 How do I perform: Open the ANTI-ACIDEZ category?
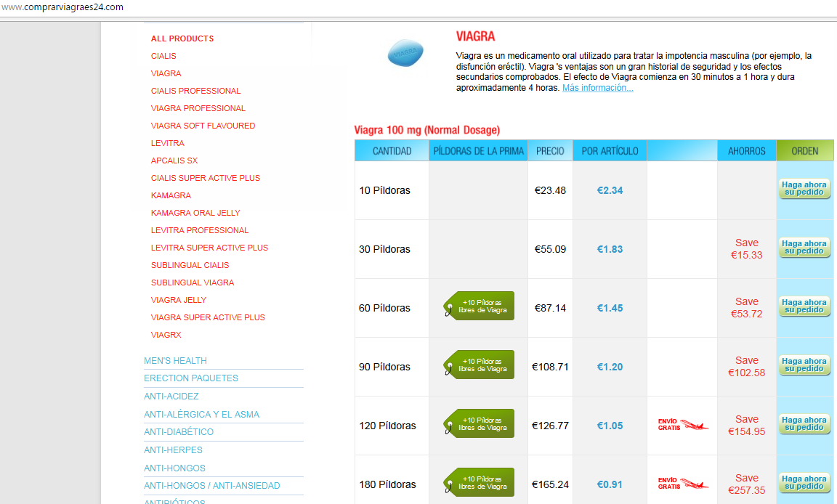(x=171, y=397)
